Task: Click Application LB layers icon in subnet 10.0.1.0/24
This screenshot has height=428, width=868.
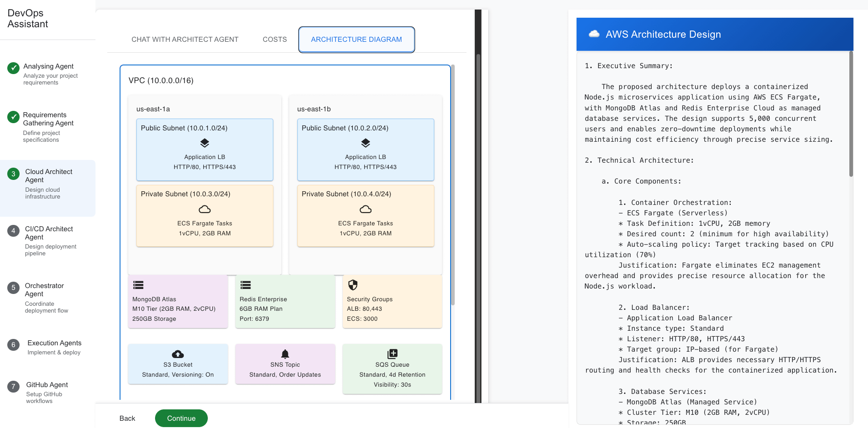Action: [x=205, y=143]
